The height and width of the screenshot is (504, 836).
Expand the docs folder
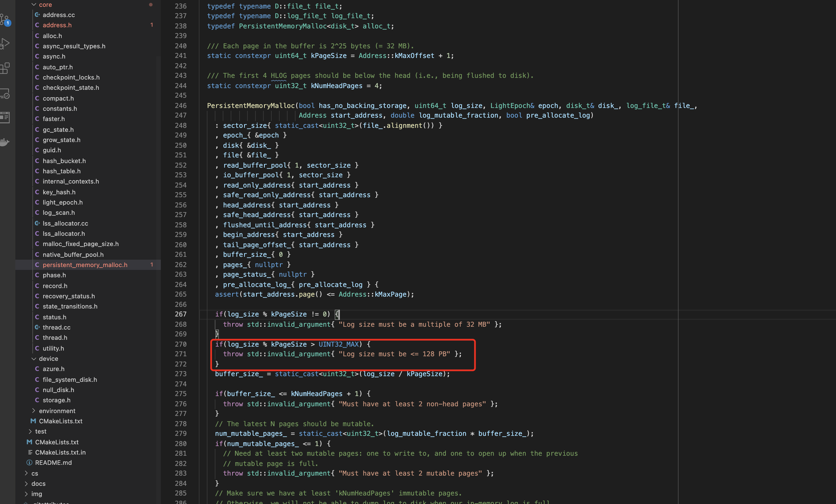[x=26, y=484]
